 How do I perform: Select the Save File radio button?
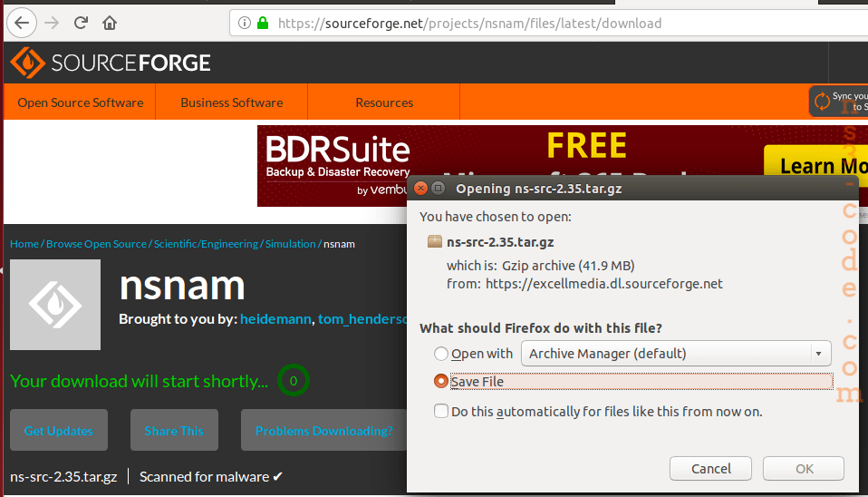click(x=440, y=381)
